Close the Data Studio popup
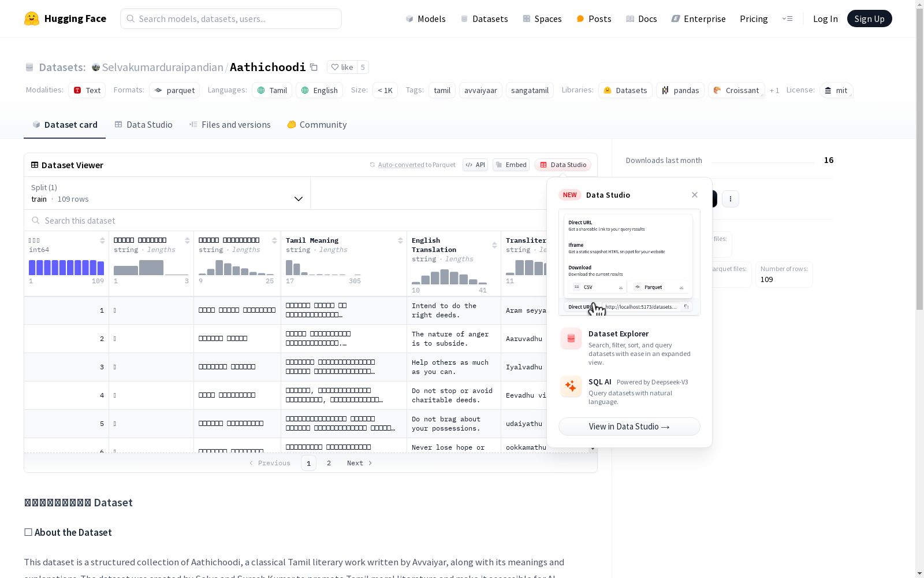 point(695,195)
